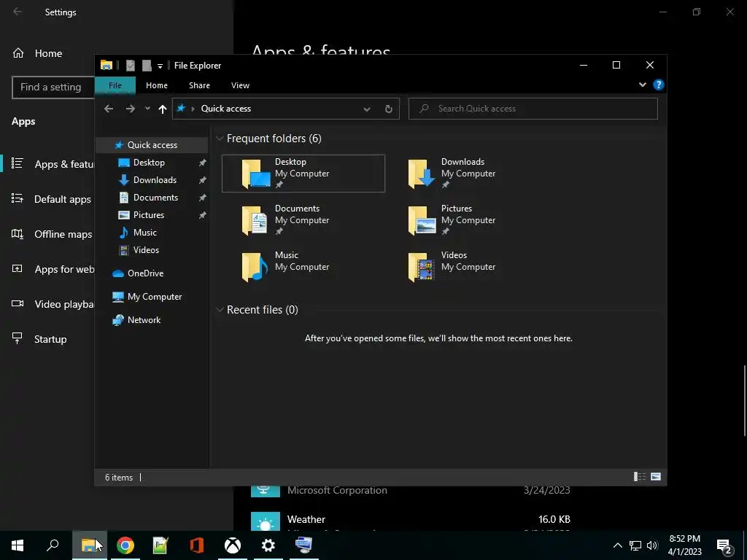Image resolution: width=747 pixels, height=560 pixels.
Task: Select Downloads in the navigation pane
Action: click(x=155, y=180)
